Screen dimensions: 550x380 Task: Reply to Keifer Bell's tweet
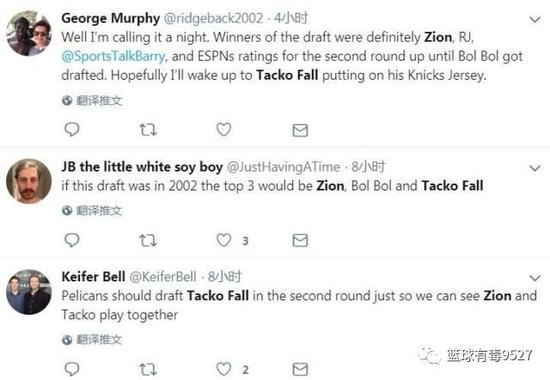pyautogui.click(x=72, y=369)
